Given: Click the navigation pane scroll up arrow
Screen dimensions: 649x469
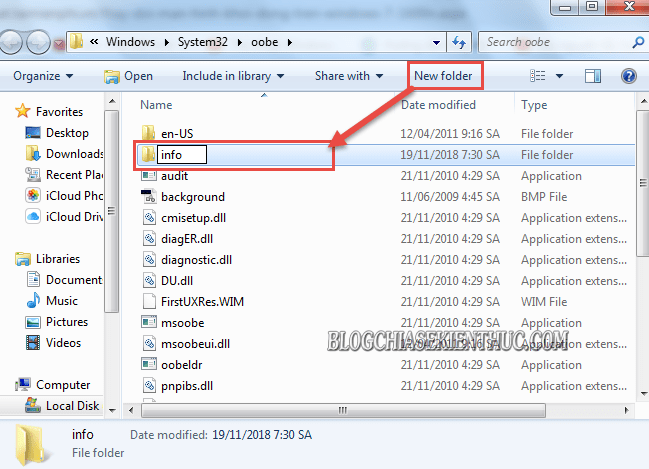Looking at the screenshot, I should click(x=112, y=101).
